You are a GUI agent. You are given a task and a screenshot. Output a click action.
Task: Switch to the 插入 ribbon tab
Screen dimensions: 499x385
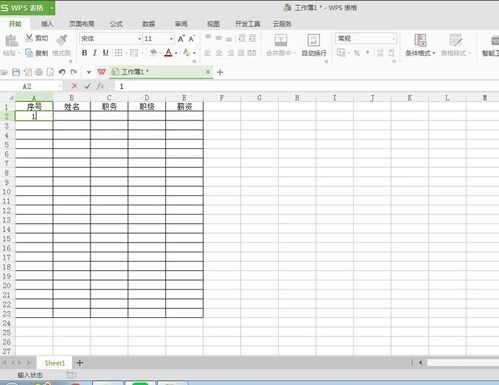click(47, 24)
